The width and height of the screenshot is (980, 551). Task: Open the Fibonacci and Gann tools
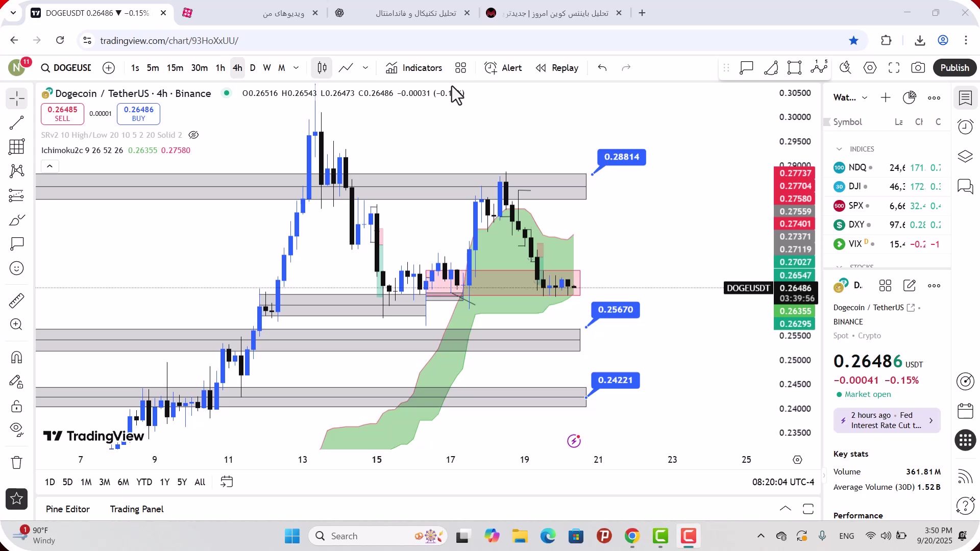click(17, 146)
